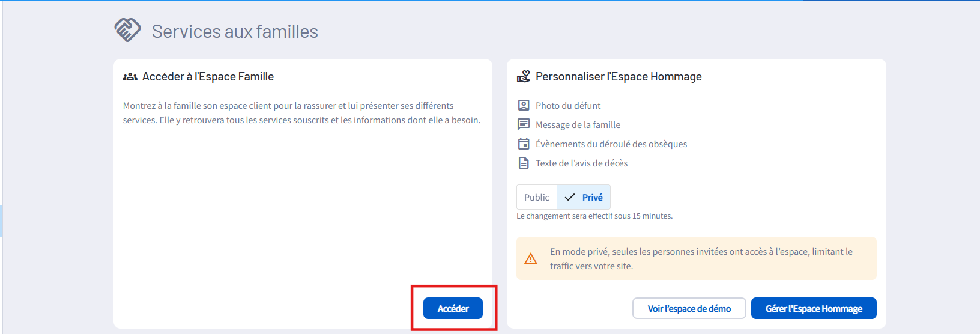Click the family group icon beside Accéder à l'Espace Famille
Viewport: 980px width, 334px height.
click(130, 77)
